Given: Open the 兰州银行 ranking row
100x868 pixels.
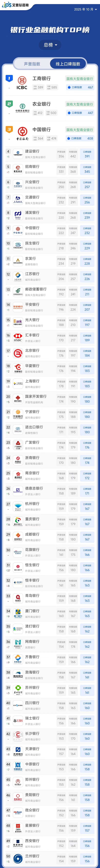Looking at the screenshot, I should coord(50,859).
